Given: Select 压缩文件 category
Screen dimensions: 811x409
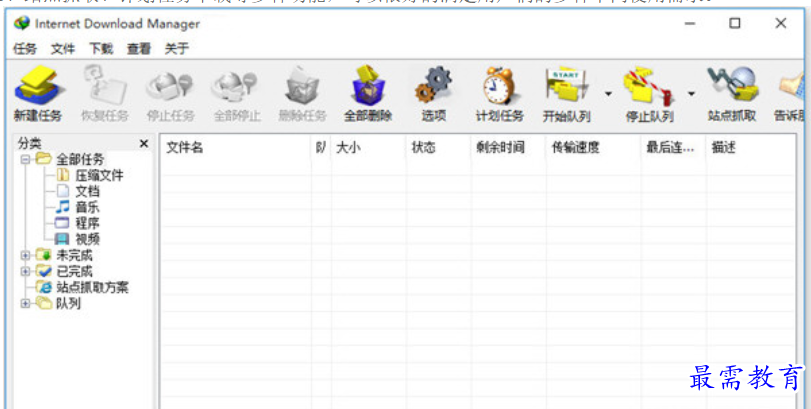Looking at the screenshot, I should pos(99,175).
